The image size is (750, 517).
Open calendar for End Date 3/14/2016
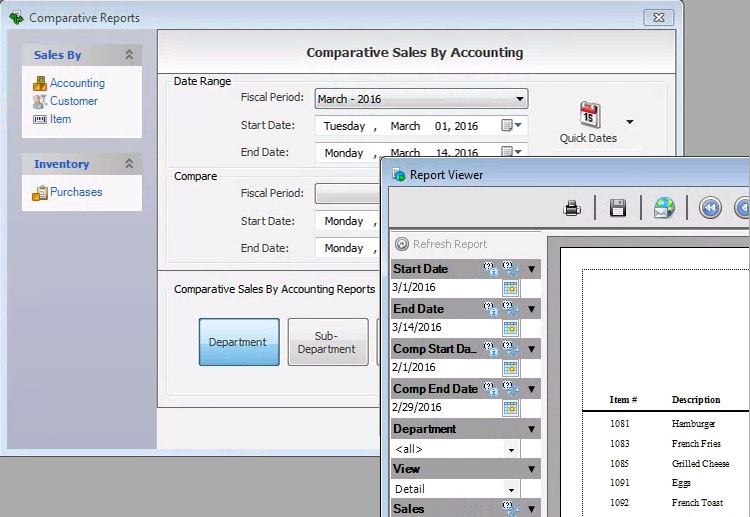coord(510,328)
